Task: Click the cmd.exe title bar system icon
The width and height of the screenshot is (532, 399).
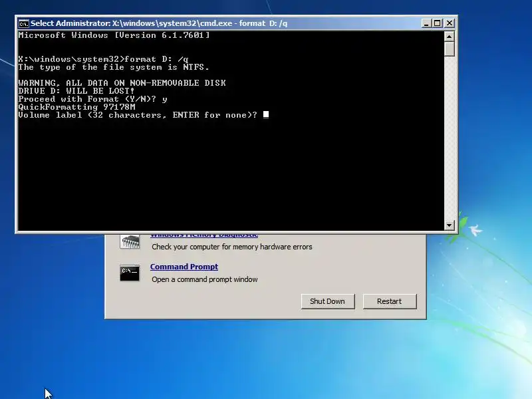Action: coord(24,23)
